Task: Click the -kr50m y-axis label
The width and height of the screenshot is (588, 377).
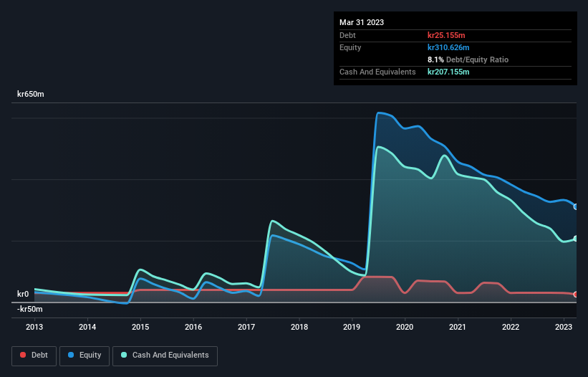Action: 30,309
